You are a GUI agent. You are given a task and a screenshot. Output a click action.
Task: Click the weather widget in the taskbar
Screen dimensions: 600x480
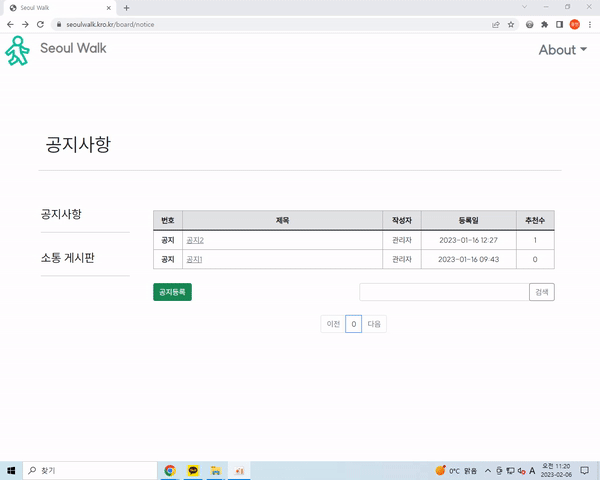(x=456, y=470)
